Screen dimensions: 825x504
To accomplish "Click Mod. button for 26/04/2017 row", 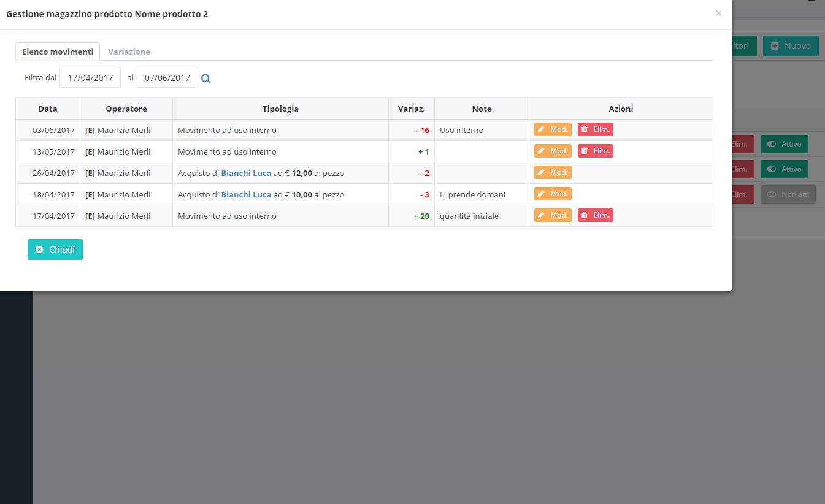I will tap(553, 172).
